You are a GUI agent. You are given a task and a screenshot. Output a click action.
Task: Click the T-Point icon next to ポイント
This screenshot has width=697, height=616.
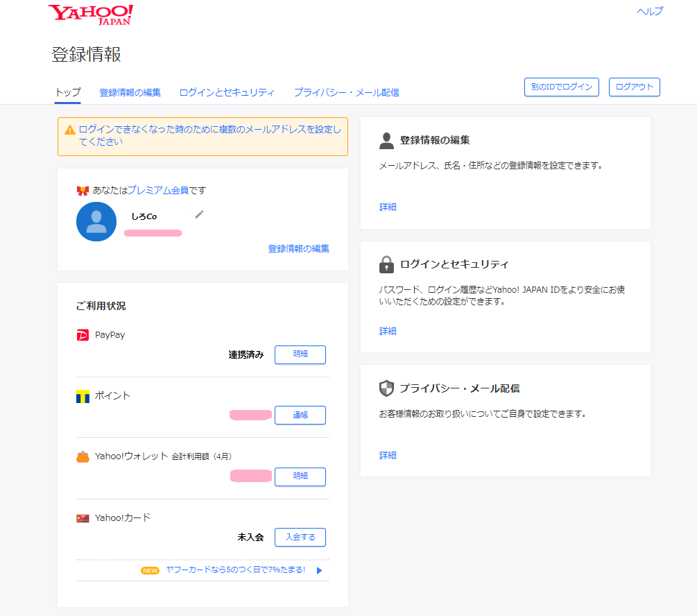click(x=83, y=396)
